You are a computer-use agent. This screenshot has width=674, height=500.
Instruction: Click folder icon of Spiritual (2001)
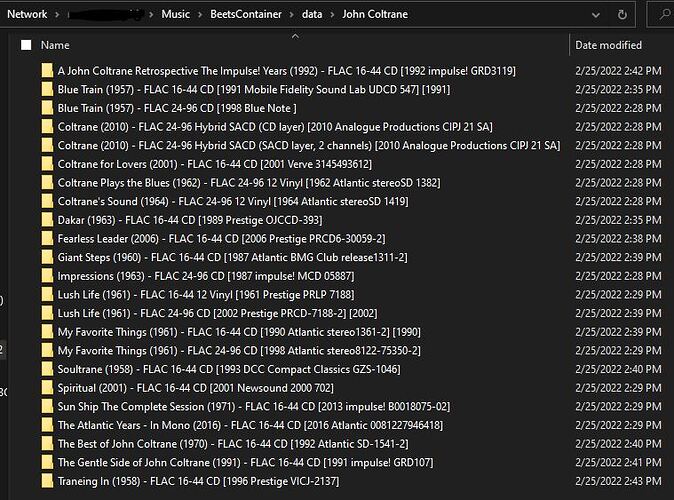click(47, 388)
